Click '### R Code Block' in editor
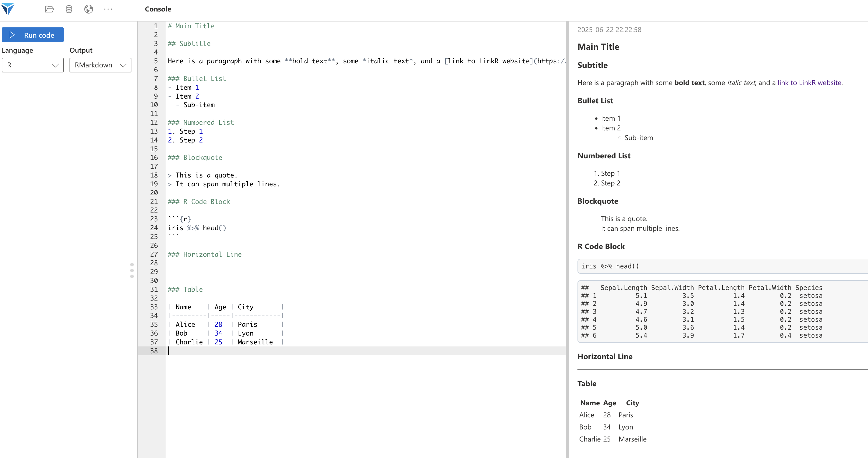The height and width of the screenshot is (458, 868). tap(199, 202)
